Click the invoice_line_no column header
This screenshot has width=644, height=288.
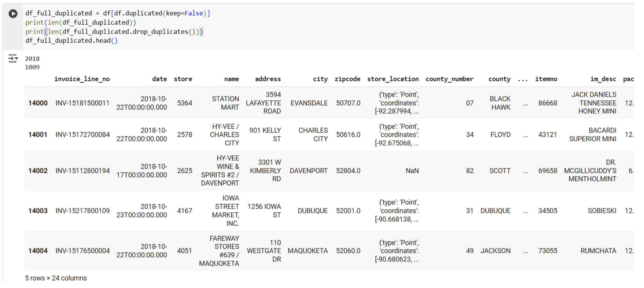(82, 79)
